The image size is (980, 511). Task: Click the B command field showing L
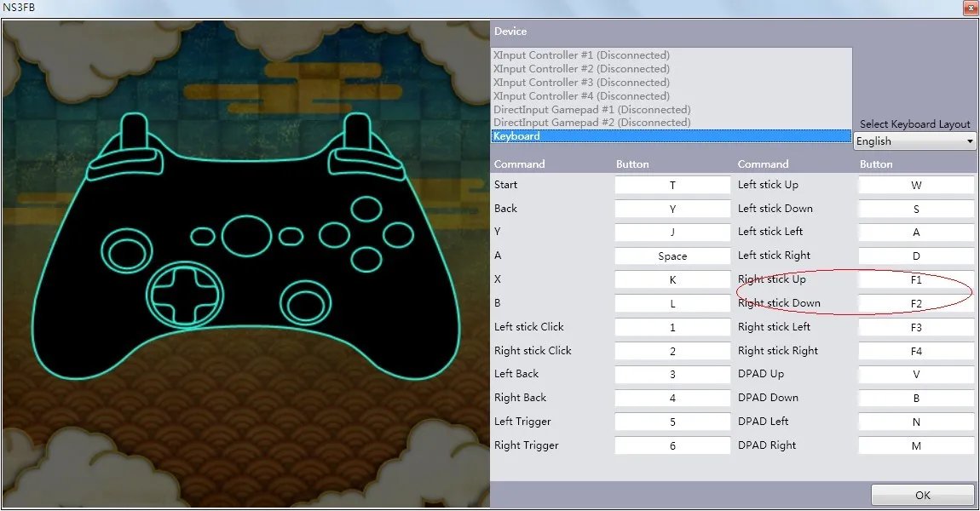(x=672, y=303)
